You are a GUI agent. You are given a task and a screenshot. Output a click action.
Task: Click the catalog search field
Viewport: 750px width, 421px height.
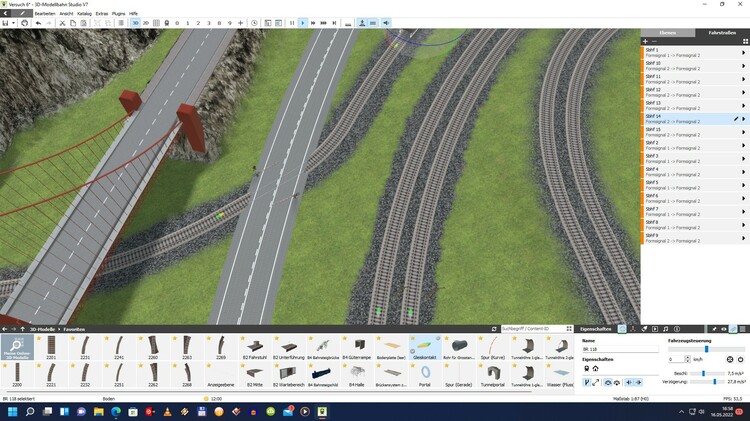coord(532,329)
